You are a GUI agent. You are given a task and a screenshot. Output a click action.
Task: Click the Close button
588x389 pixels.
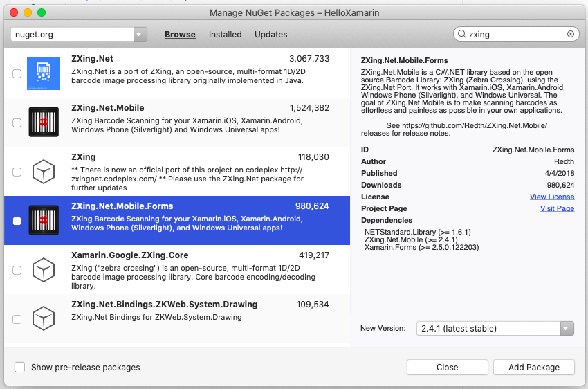(448, 368)
